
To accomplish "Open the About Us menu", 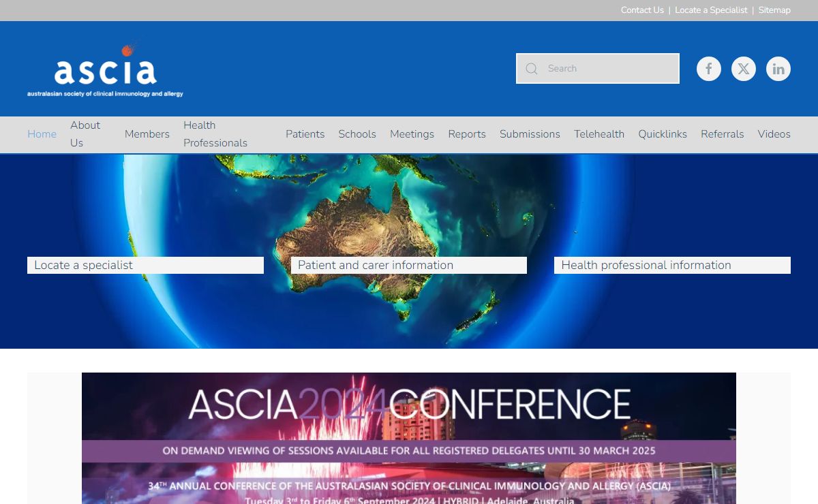I will tap(85, 134).
